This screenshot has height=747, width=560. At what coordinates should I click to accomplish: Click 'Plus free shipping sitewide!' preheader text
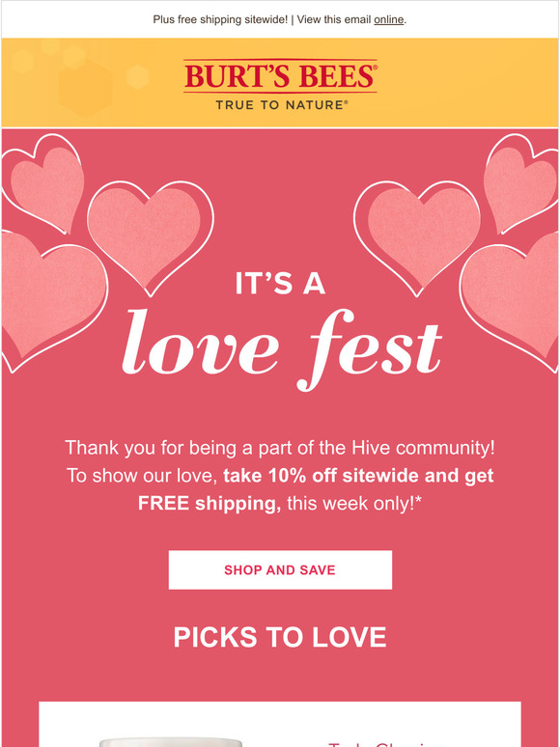[220, 19]
